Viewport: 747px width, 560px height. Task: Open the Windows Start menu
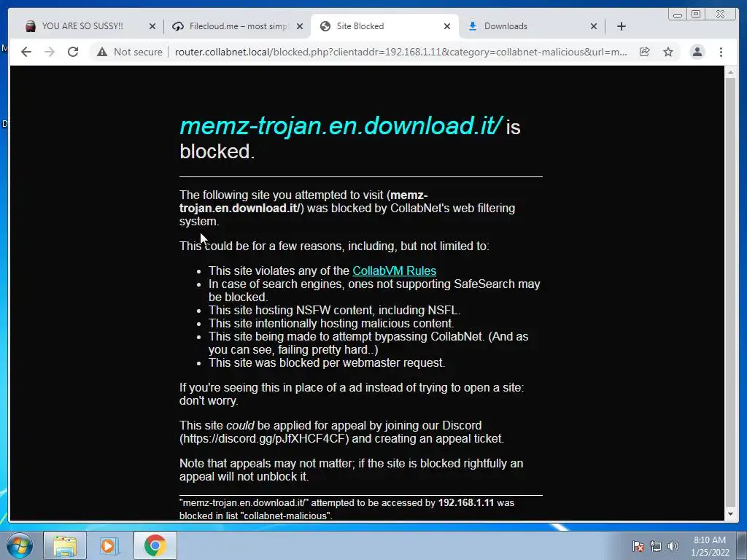point(20,545)
